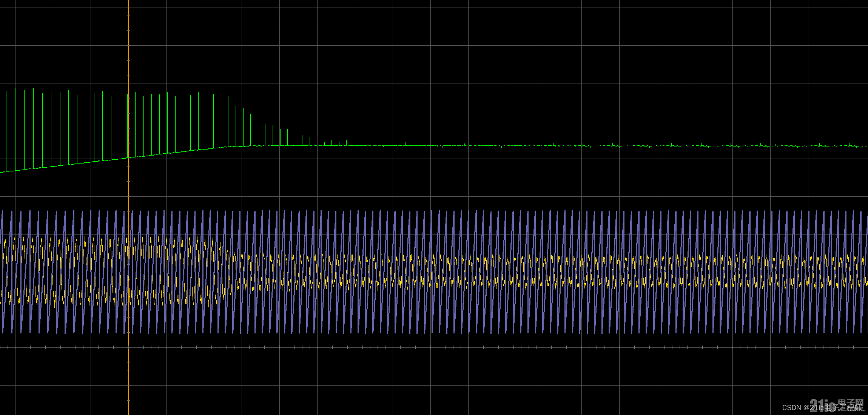This screenshot has width=868, height=415.
Task: Select the leftmost blue sawtooth ramp
Action: coord(8,272)
